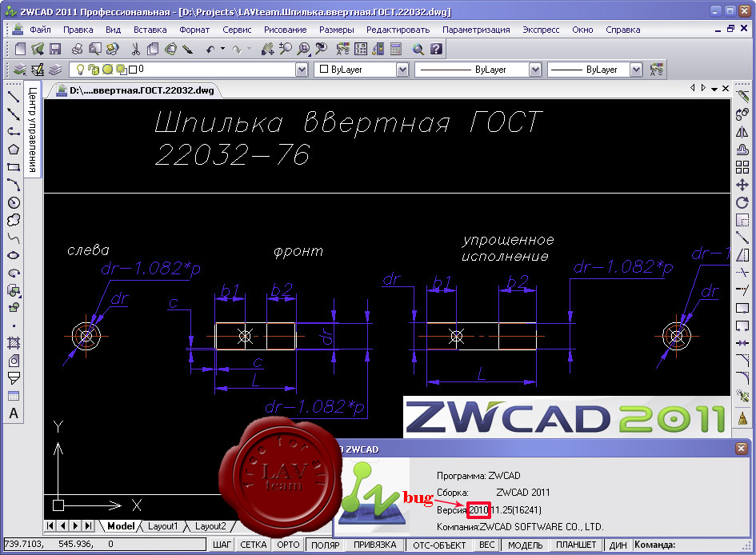Select the Spline tool

click(14, 238)
